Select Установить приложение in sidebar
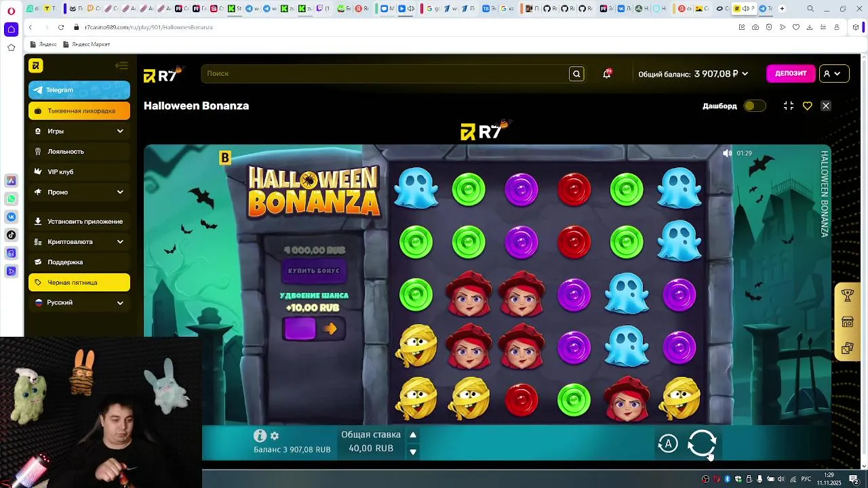The width and height of the screenshot is (868, 488). [x=79, y=221]
